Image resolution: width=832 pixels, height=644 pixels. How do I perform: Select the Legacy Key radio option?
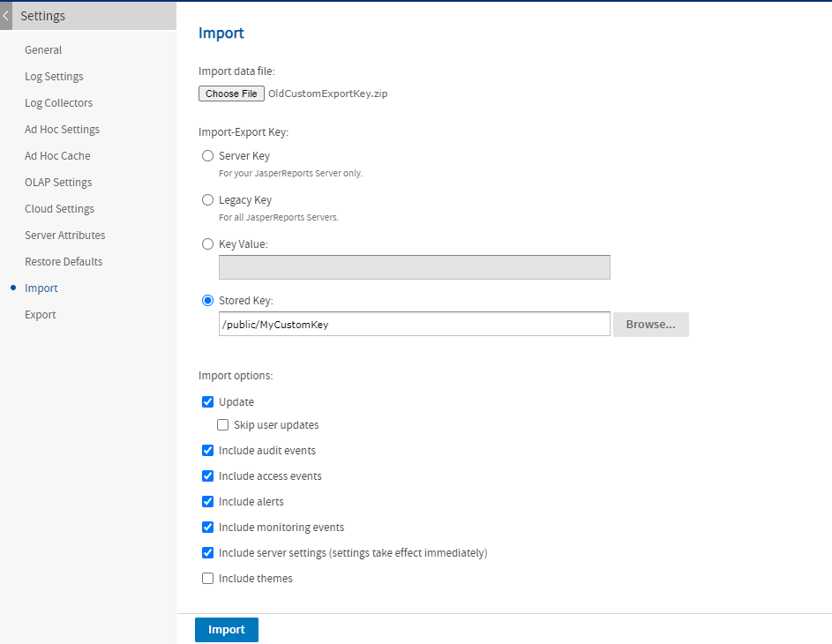pyautogui.click(x=207, y=199)
